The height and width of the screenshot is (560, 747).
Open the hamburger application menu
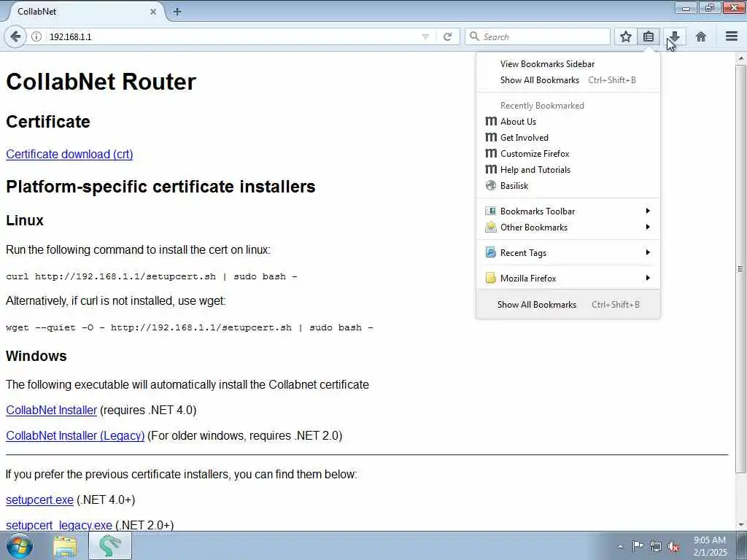732,36
